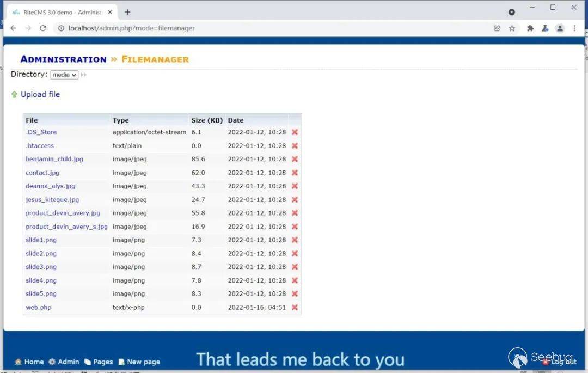The image size is (588, 373).
Task: Close the RiteCMS browser tab
Action: click(110, 12)
